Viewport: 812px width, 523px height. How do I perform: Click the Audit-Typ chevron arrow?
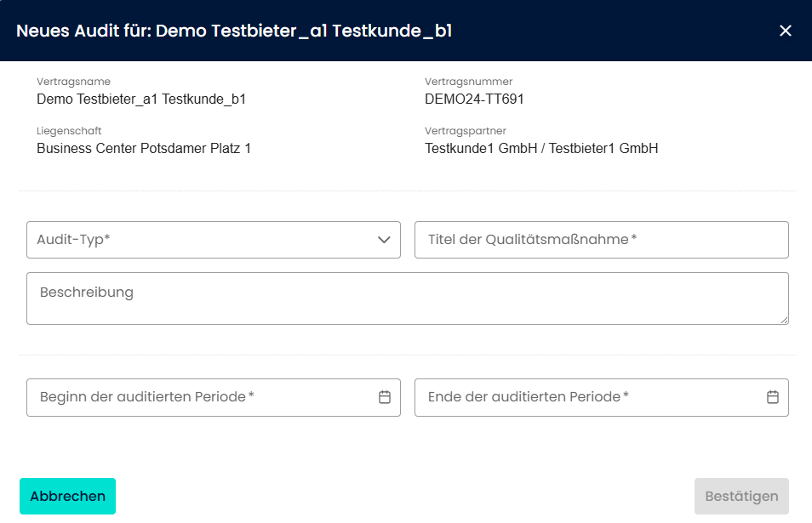tap(384, 240)
